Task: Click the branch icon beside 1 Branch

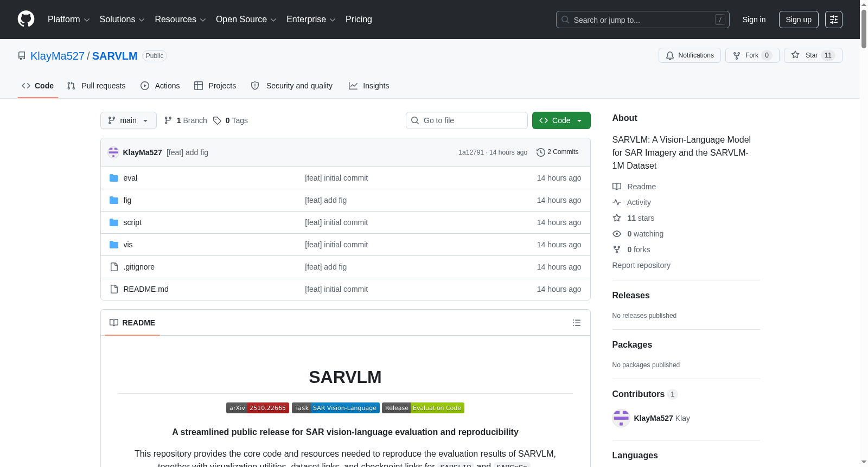Action: click(168, 120)
